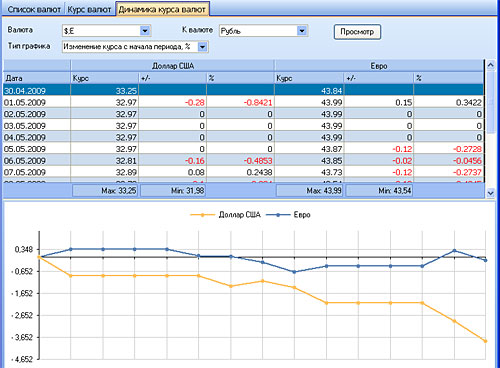Click the -0.4853 percent cell
This screenshot has width=500, height=368.
click(240, 160)
